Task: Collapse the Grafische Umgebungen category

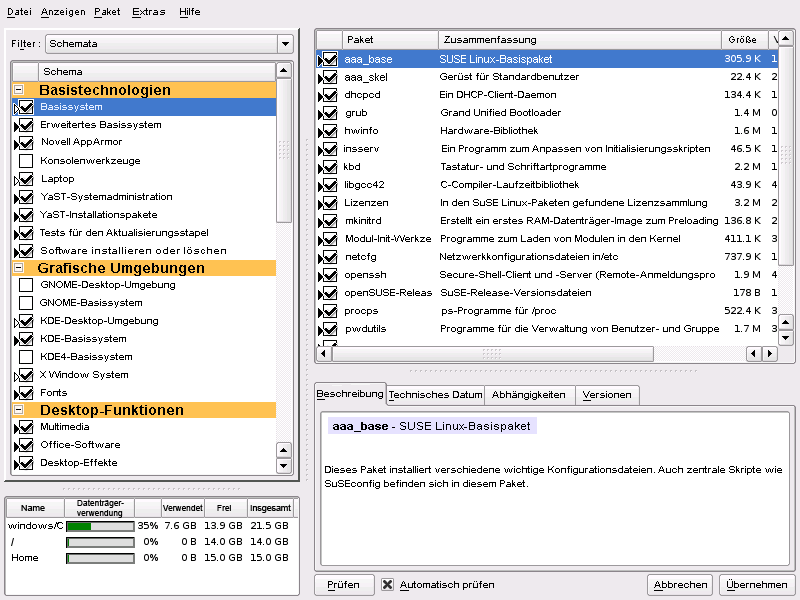Action: 19,268
